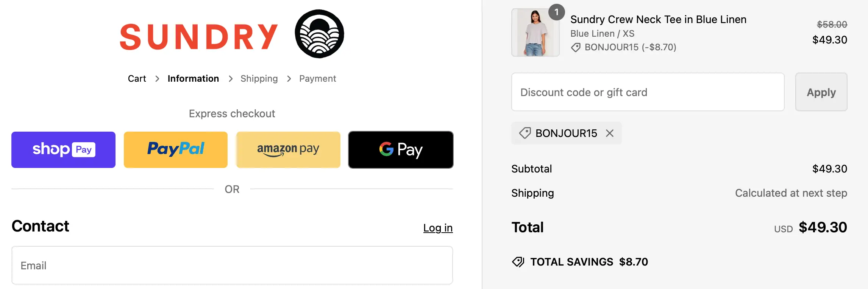This screenshot has width=868, height=289.
Task: Pay with Shop Pay button
Action: (63, 150)
